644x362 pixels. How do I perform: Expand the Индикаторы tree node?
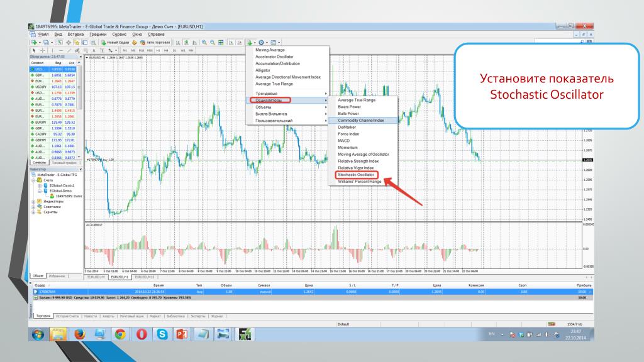(x=34, y=202)
